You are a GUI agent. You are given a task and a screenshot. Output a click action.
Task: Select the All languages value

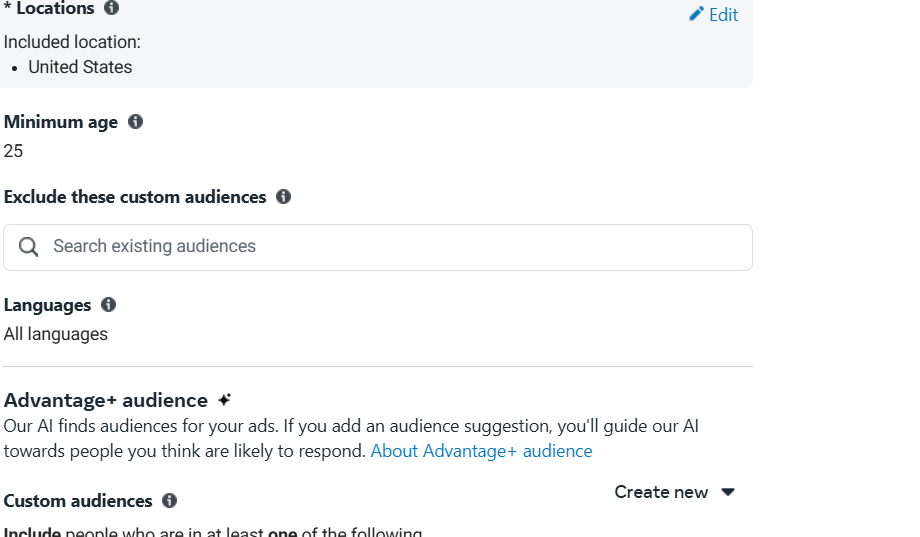56,334
